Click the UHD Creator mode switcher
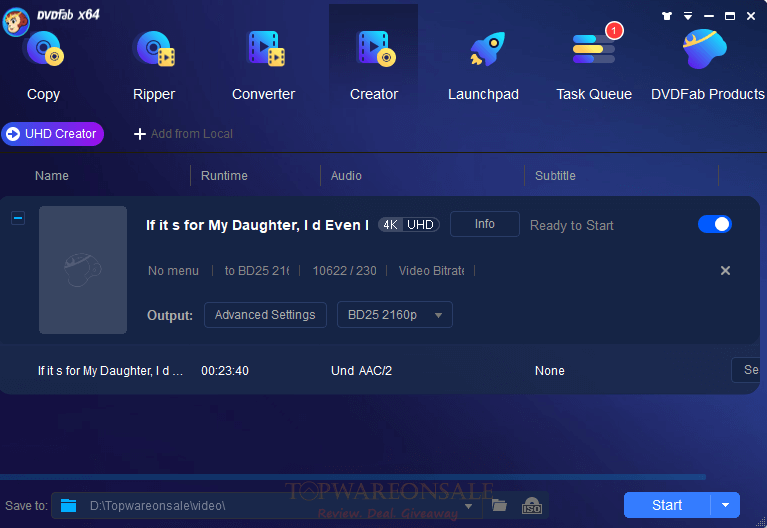 [53, 134]
